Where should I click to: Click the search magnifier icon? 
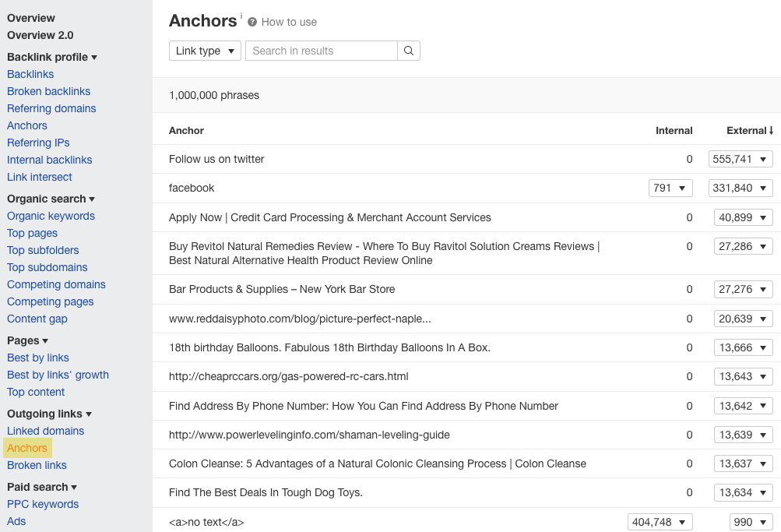pos(408,50)
